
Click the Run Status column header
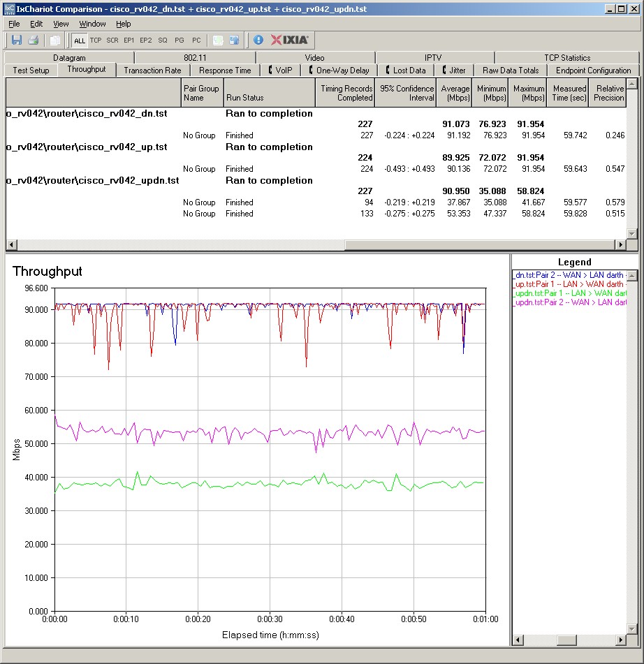[270, 93]
